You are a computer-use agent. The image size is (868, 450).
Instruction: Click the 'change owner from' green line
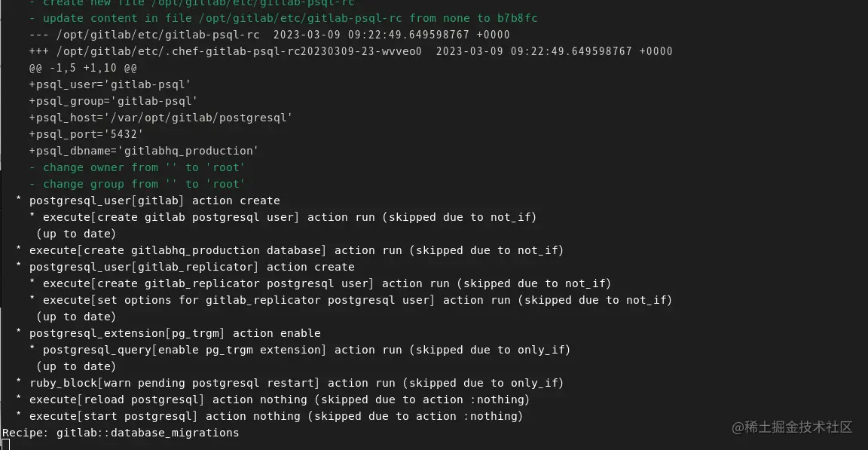pos(136,167)
